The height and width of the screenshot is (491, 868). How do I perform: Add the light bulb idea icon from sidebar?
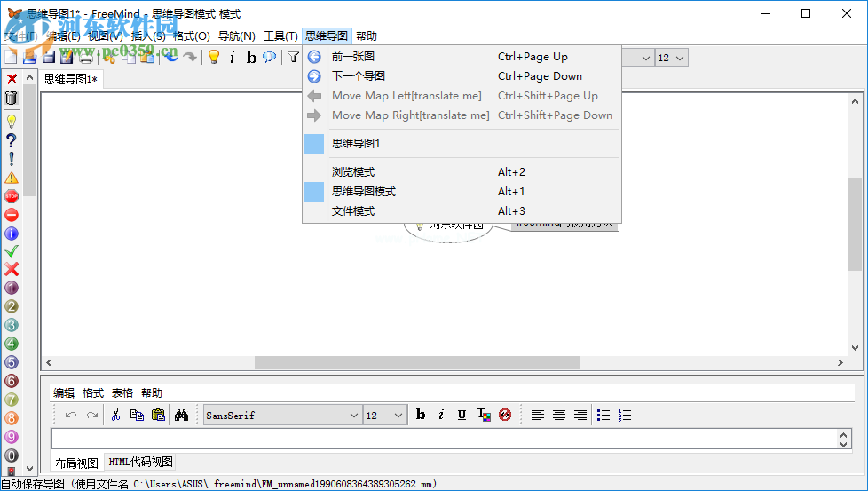pos(12,122)
